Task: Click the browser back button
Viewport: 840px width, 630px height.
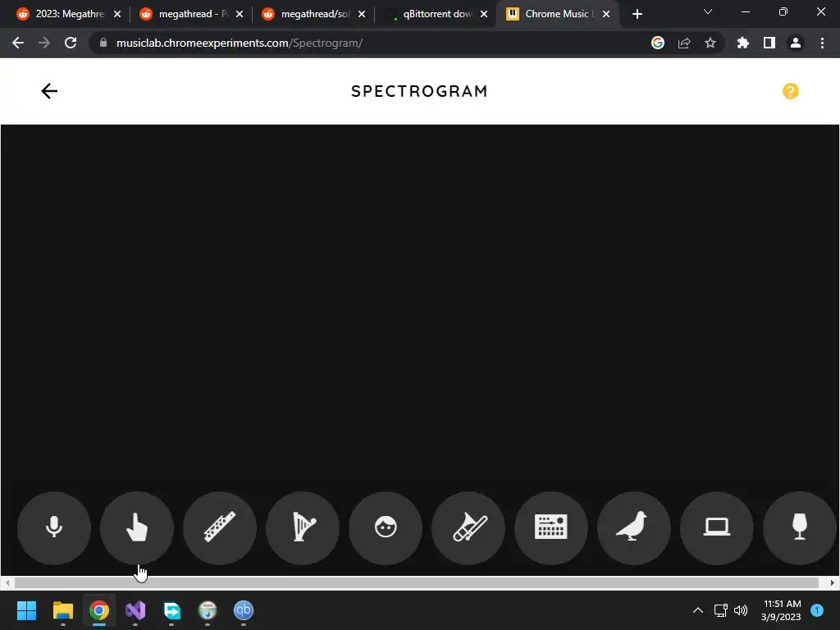Action: point(18,43)
